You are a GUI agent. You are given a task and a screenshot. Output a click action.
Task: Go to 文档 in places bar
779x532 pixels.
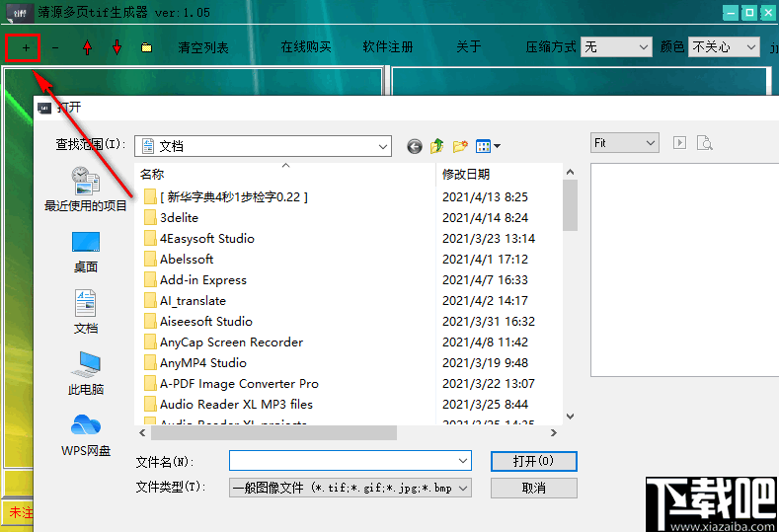point(86,313)
